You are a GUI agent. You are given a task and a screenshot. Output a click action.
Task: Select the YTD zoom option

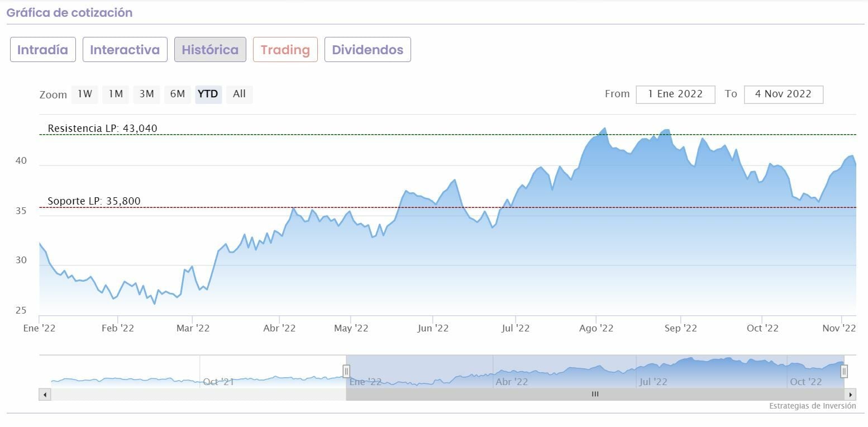[208, 94]
